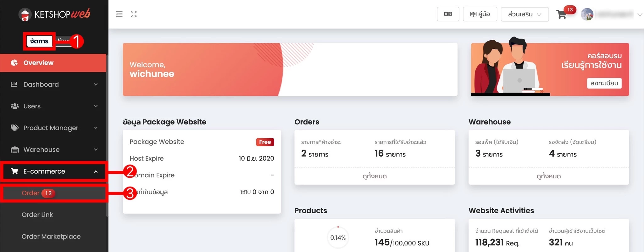The width and height of the screenshot is (644, 252).
Task: Click the 0.14% product usage progress circle
Action: click(338, 238)
